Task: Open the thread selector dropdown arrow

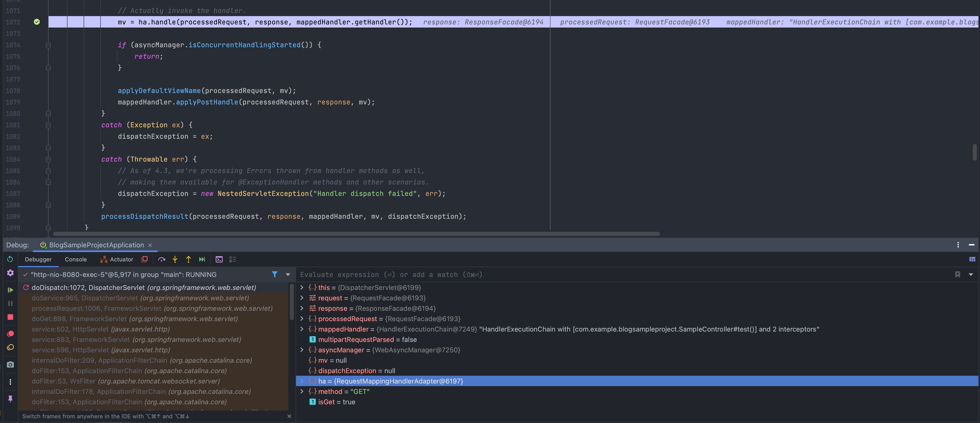Action: pyautogui.click(x=288, y=275)
